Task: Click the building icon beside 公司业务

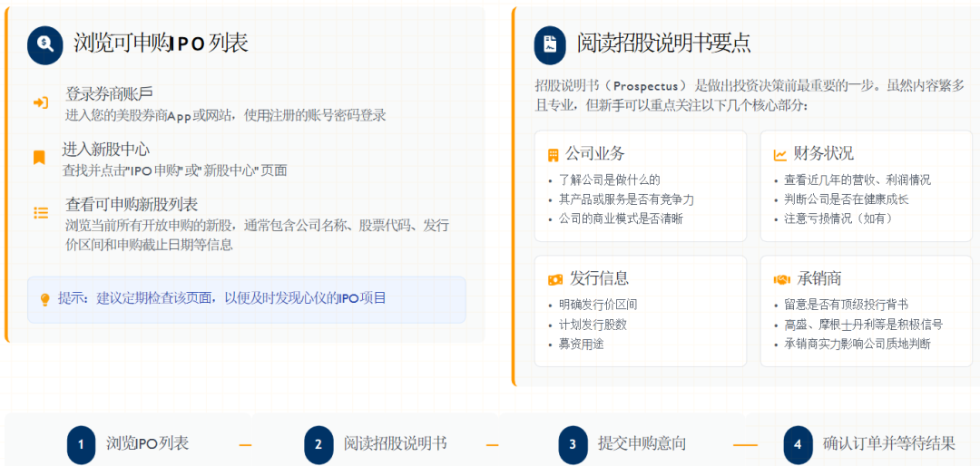Action: pyautogui.click(x=553, y=155)
